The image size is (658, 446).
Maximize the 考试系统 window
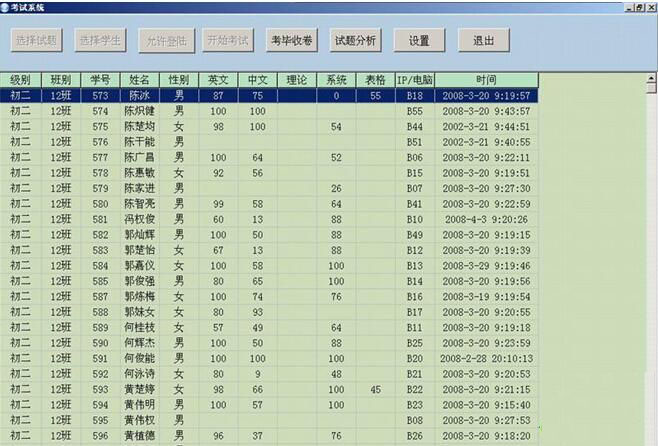click(639, 6)
